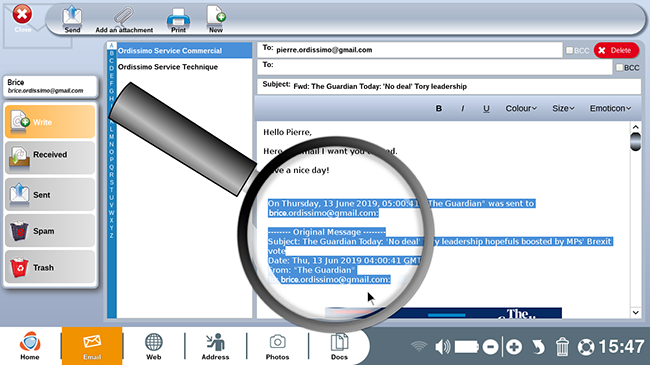Screen dimensions: 650x365
Task: Expand the Size dropdown
Action: click(563, 109)
